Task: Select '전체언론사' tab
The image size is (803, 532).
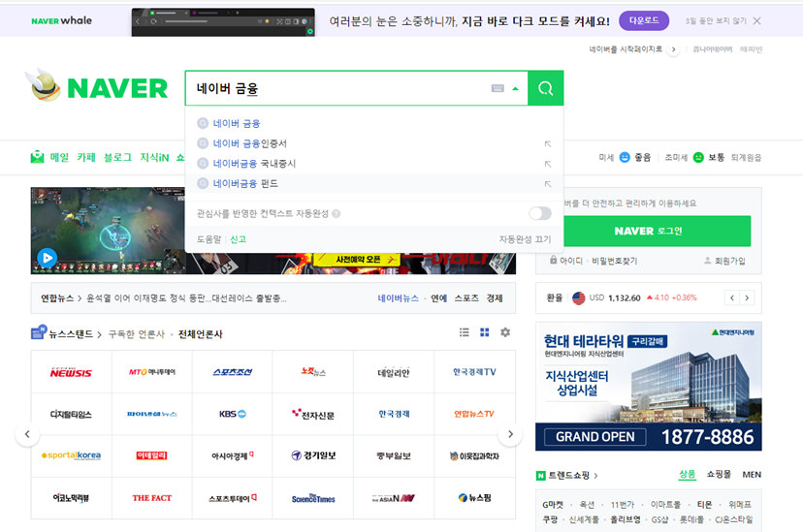Action: pyautogui.click(x=200, y=334)
